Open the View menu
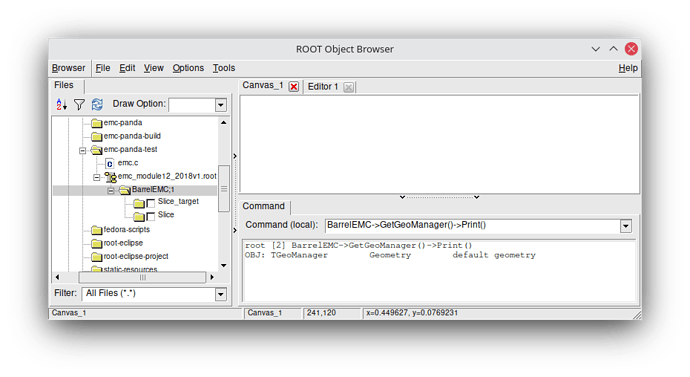Screen dimensions: 690x377 coord(154,68)
